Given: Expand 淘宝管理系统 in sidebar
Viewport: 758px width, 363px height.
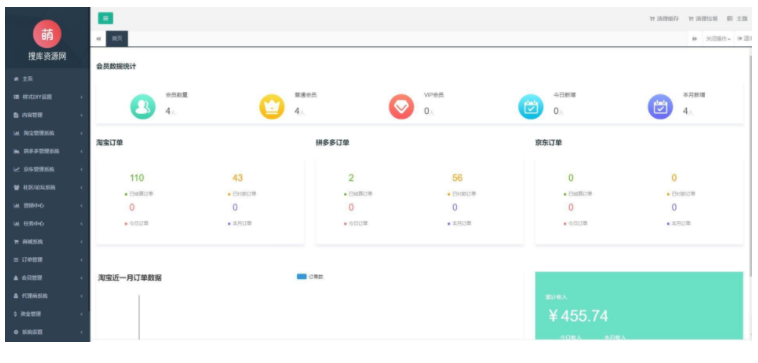Looking at the screenshot, I should click(x=47, y=133).
